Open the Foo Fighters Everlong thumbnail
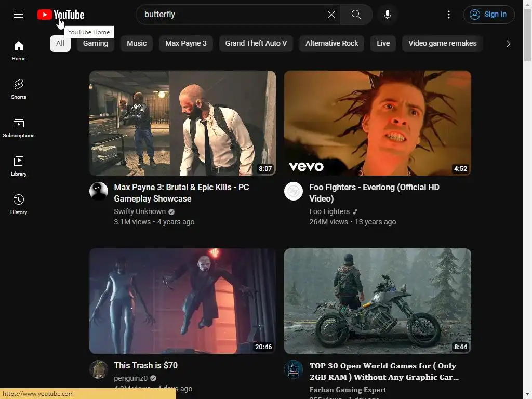This screenshot has height=399, width=532. [378, 123]
